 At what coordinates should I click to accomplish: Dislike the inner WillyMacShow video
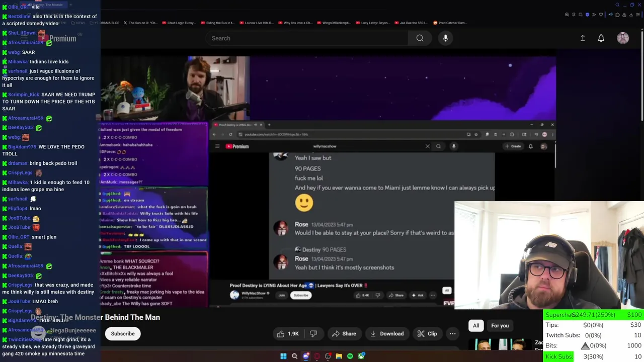[378, 295]
